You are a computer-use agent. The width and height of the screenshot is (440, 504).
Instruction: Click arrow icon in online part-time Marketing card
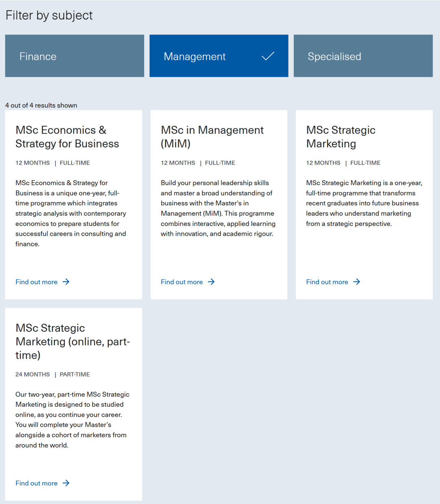click(66, 483)
